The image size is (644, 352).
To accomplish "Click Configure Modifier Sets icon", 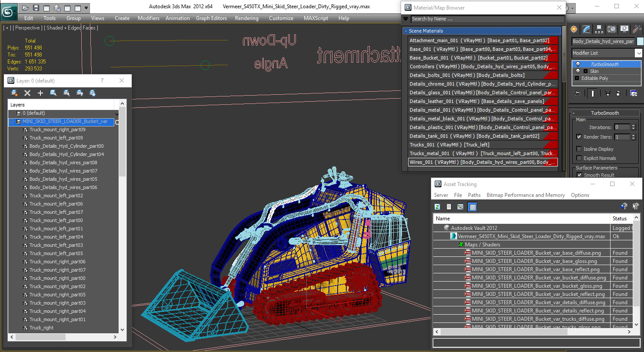I will pos(634,93).
